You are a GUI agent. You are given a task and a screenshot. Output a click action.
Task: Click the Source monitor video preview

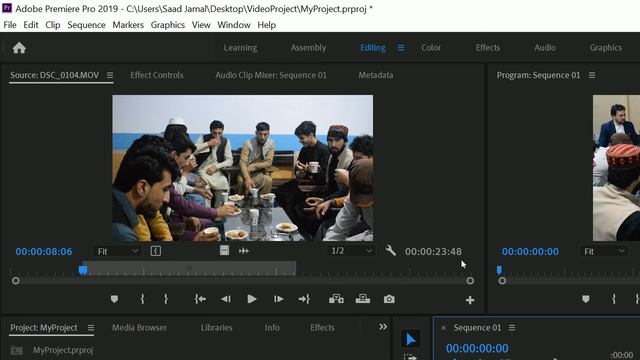pos(242,168)
